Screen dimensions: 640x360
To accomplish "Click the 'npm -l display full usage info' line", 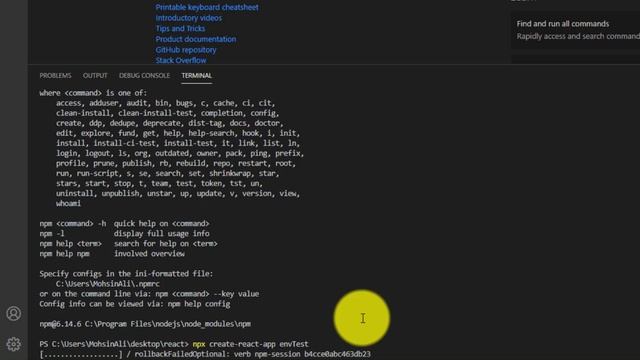I will tap(124, 233).
